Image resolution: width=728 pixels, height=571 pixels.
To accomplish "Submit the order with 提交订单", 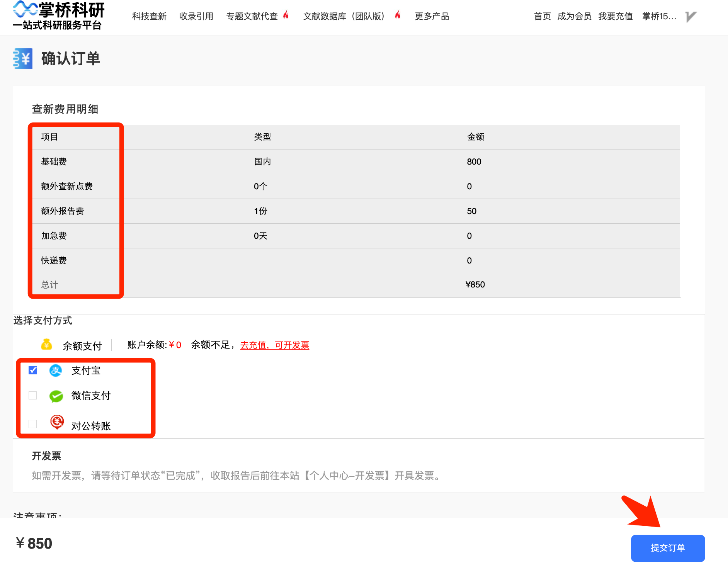I will (x=668, y=548).
